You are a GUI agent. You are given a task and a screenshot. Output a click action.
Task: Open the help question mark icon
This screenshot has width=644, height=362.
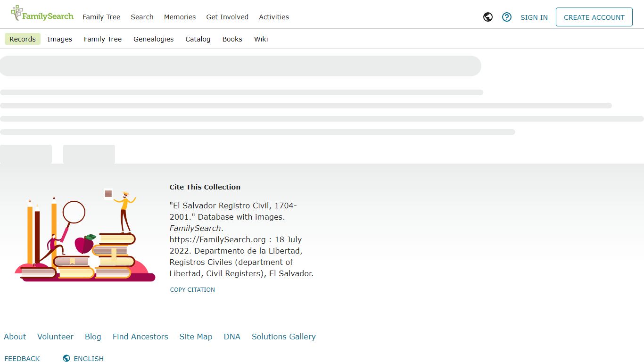[507, 17]
